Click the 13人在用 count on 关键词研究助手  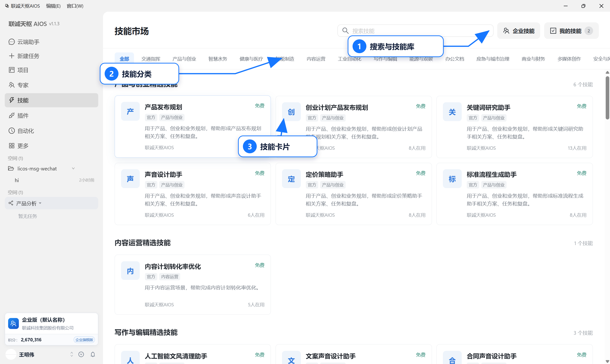pos(577,148)
